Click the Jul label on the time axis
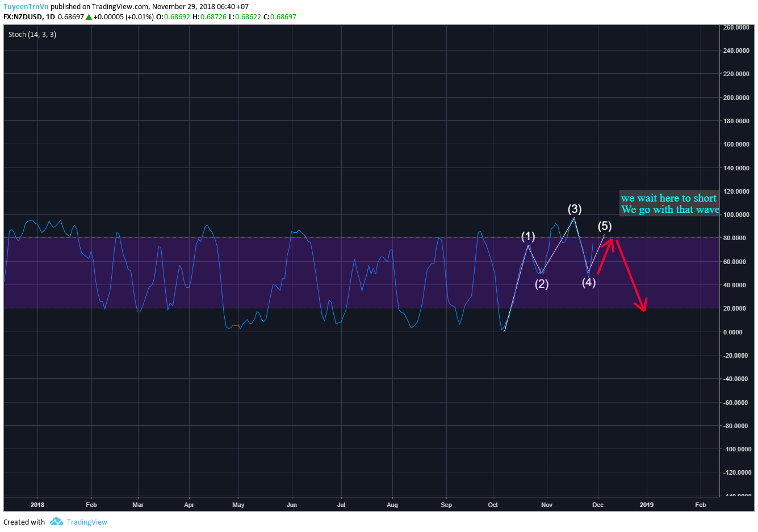The height and width of the screenshot is (532, 758). point(341,505)
